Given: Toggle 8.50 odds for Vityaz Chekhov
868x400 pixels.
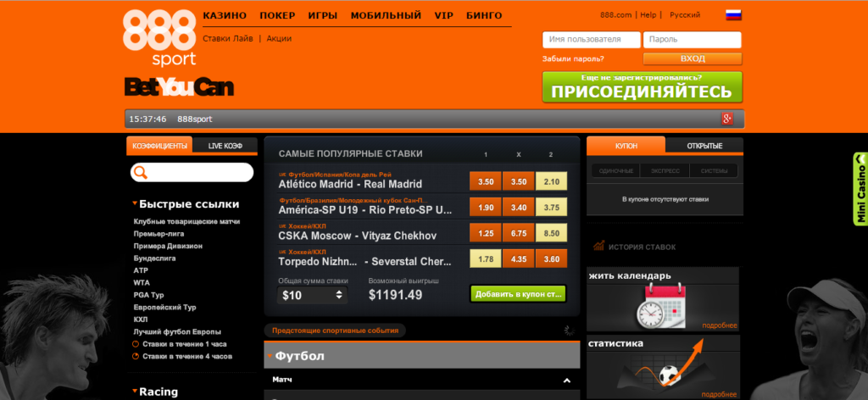Looking at the screenshot, I should (551, 233).
